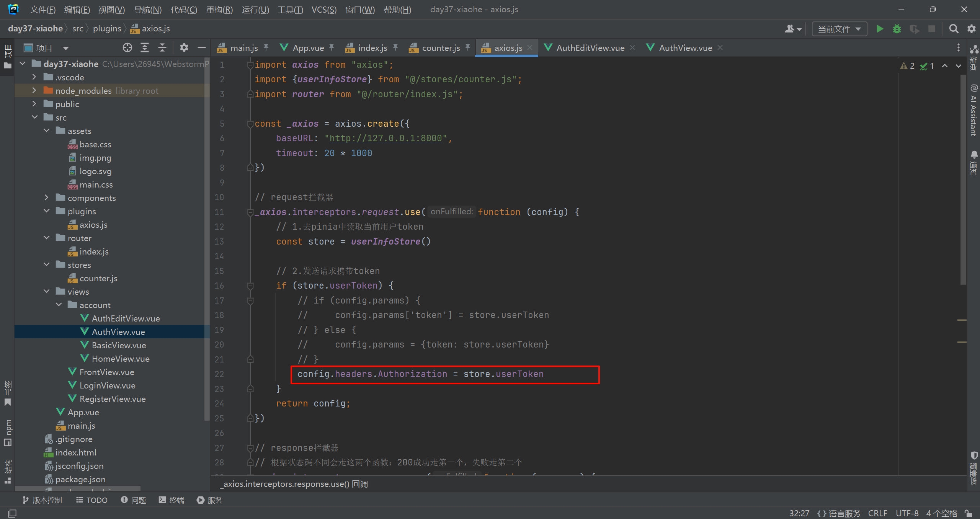Image resolution: width=980 pixels, height=519 pixels.
Task: Open the 当前文件 run configuration dropdown
Action: click(840, 29)
